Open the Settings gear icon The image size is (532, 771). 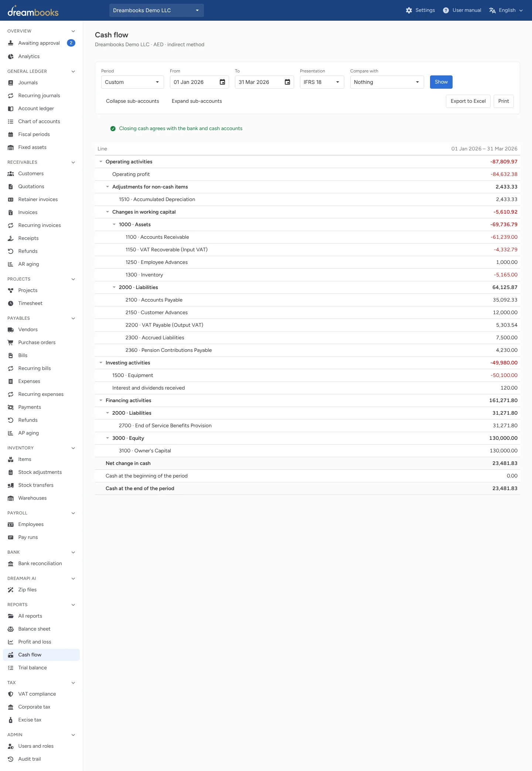point(409,10)
